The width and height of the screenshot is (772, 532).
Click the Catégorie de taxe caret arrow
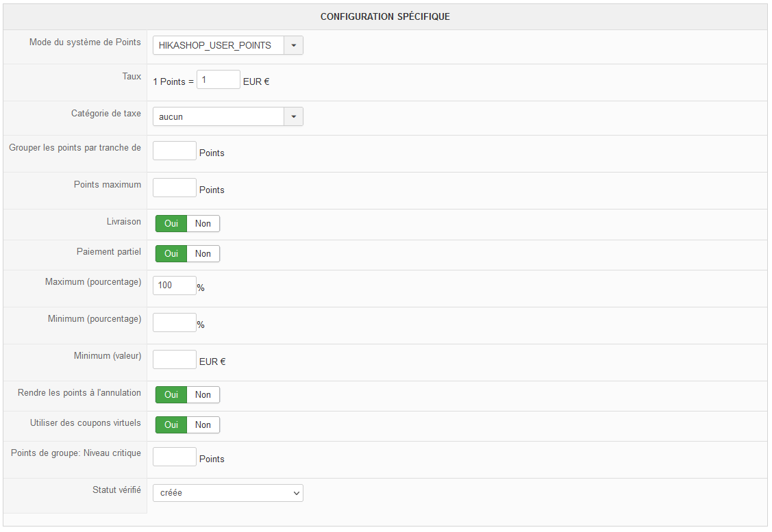(x=293, y=117)
